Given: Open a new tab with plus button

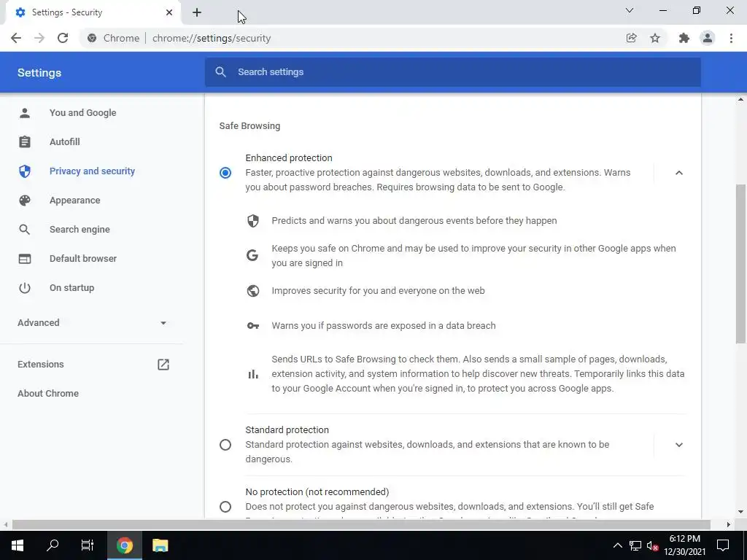Looking at the screenshot, I should pos(197,12).
